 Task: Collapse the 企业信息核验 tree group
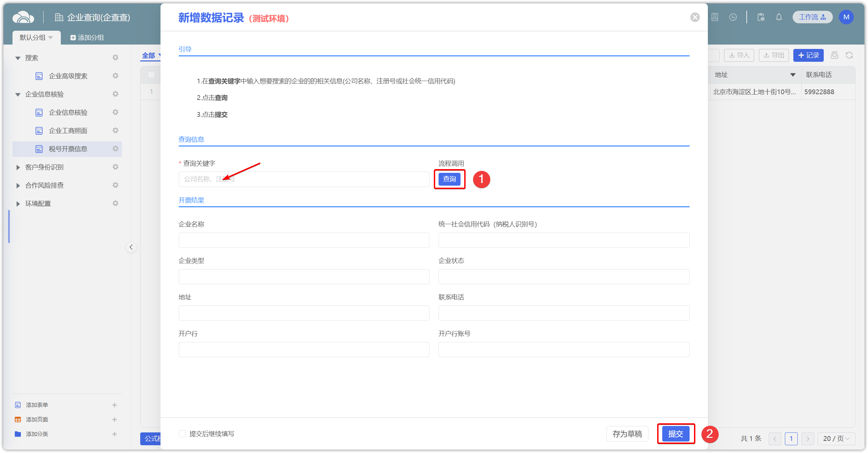coord(18,94)
